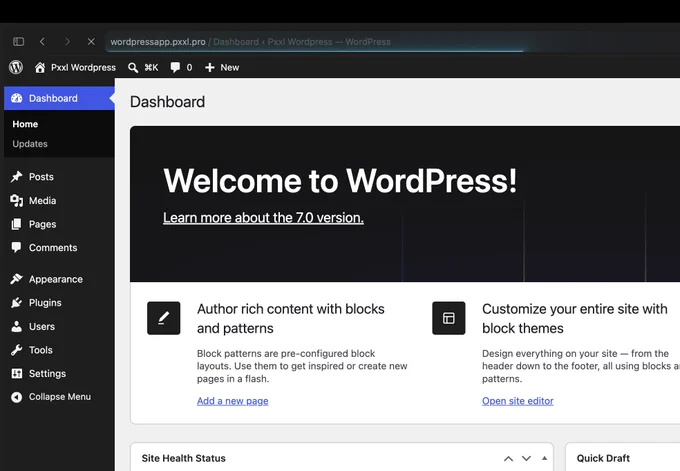Click Collapse Menu in sidebar

click(x=59, y=397)
